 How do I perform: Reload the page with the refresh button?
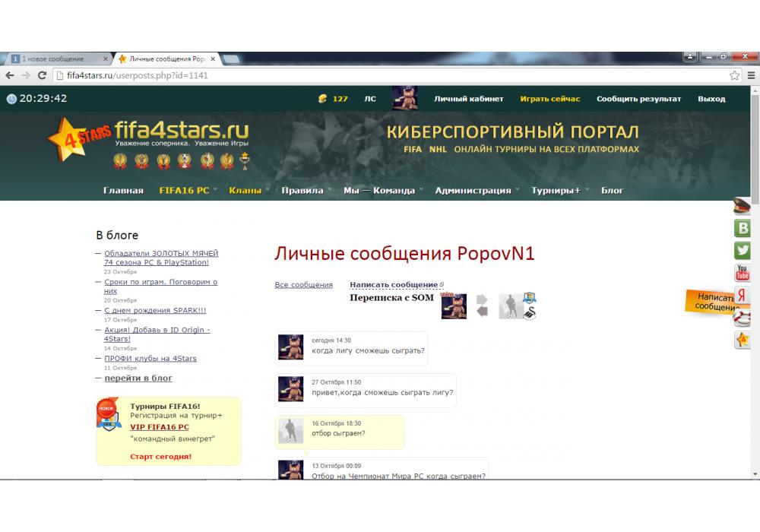point(43,75)
